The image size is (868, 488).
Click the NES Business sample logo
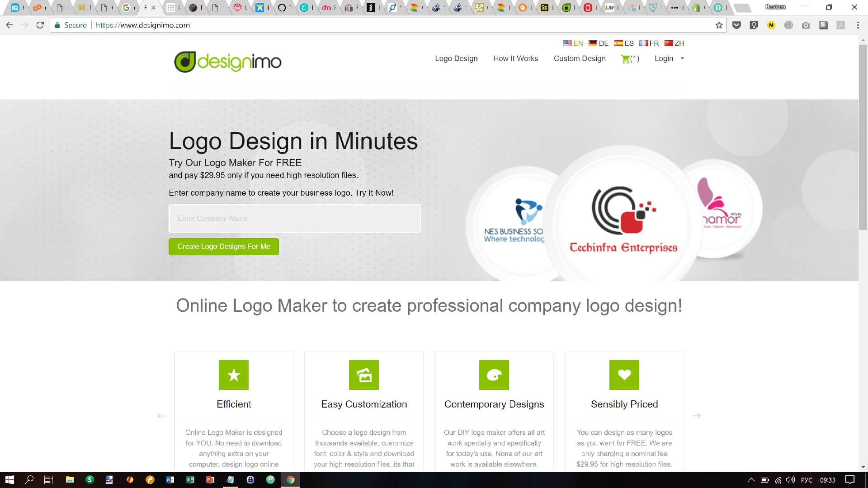click(514, 221)
